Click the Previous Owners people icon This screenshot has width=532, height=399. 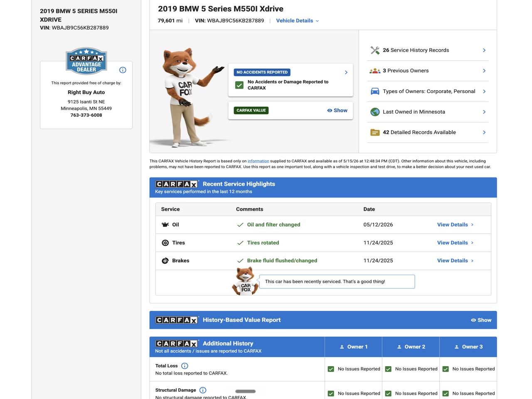pos(375,71)
